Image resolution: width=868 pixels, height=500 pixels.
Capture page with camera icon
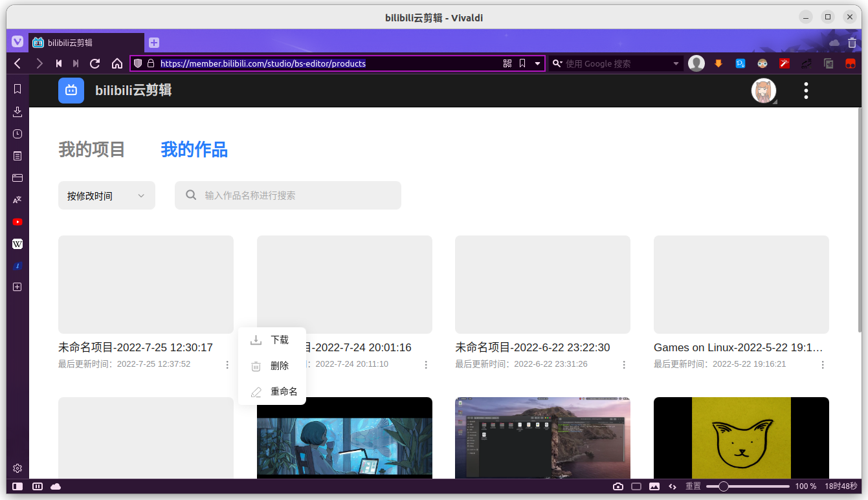coord(618,486)
